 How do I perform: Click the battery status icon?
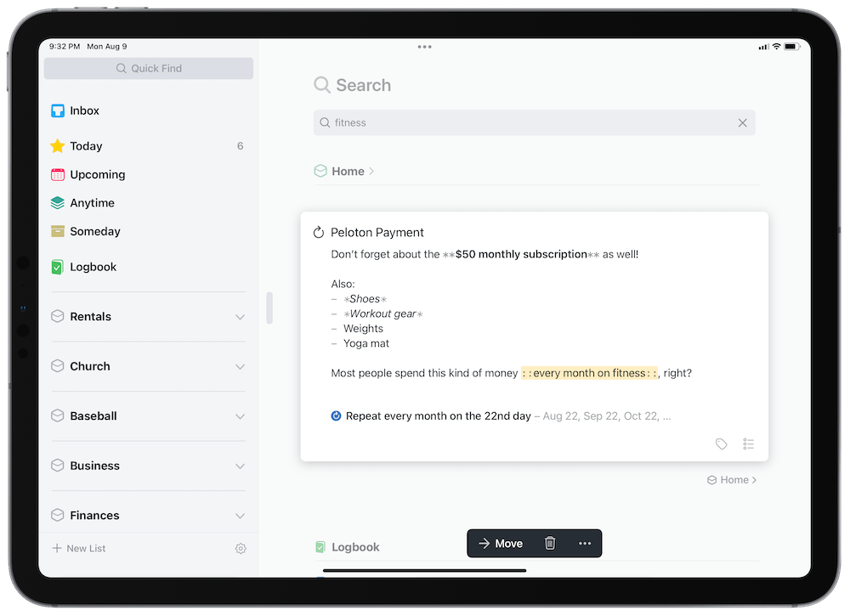coord(792,47)
